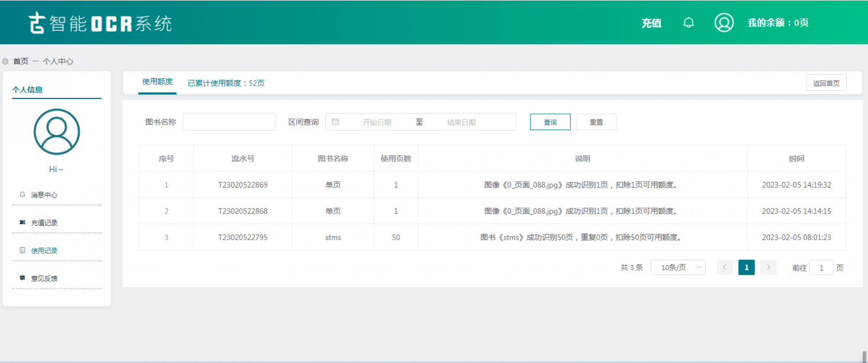
Task: Click the notification bell icon in header
Action: 689,23
